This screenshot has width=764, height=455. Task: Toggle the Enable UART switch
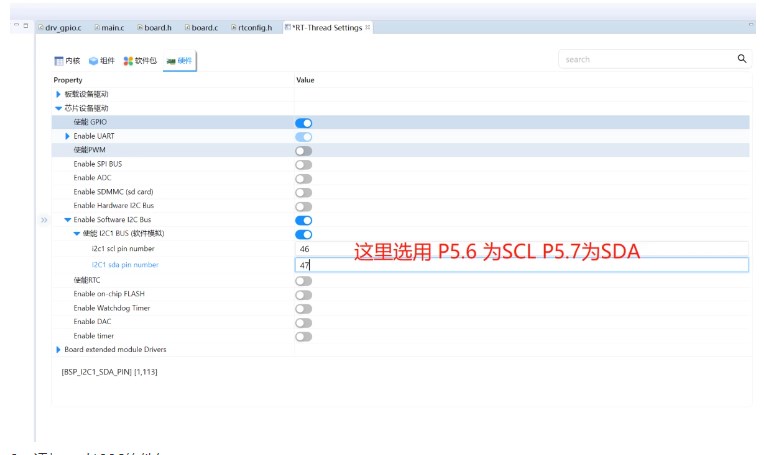304,137
